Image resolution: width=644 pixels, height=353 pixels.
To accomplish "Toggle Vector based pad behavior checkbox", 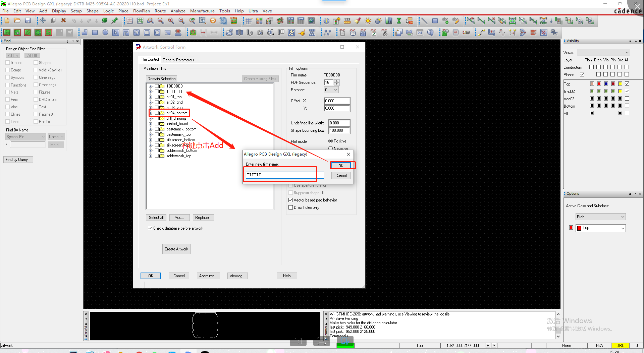I will pyautogui.click(x=291, y=200).
